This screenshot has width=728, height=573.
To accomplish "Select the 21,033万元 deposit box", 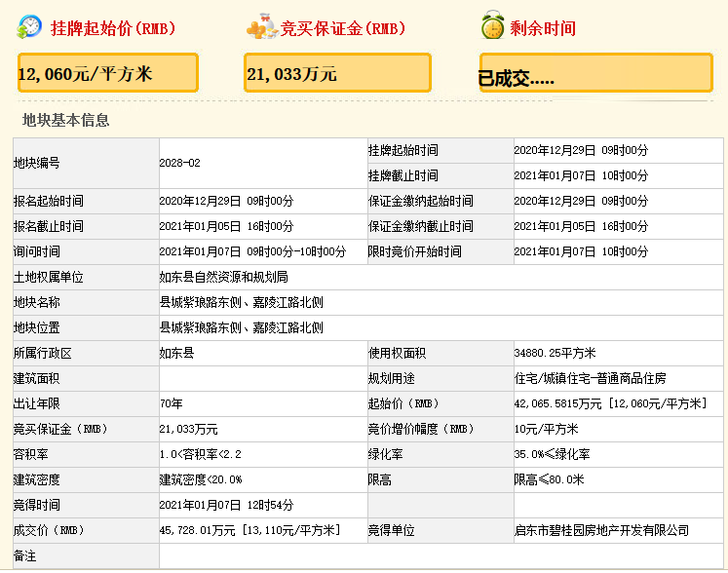I will [337, 73].
